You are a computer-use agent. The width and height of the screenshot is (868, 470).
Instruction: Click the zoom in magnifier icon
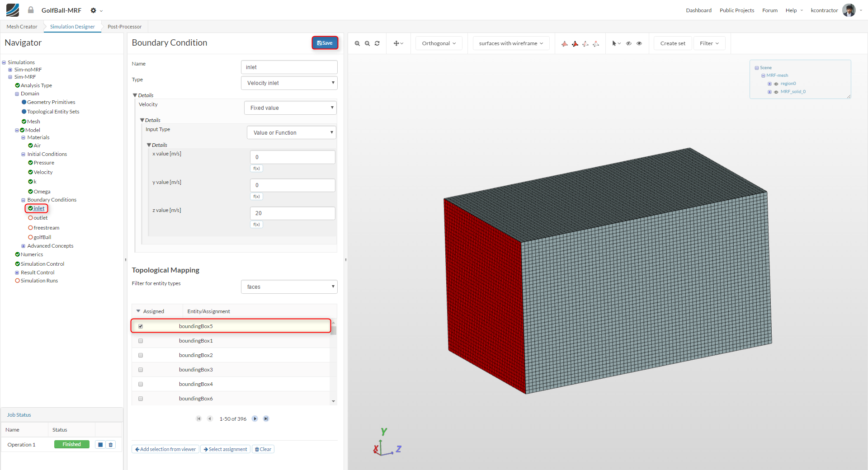click(357, 43)
